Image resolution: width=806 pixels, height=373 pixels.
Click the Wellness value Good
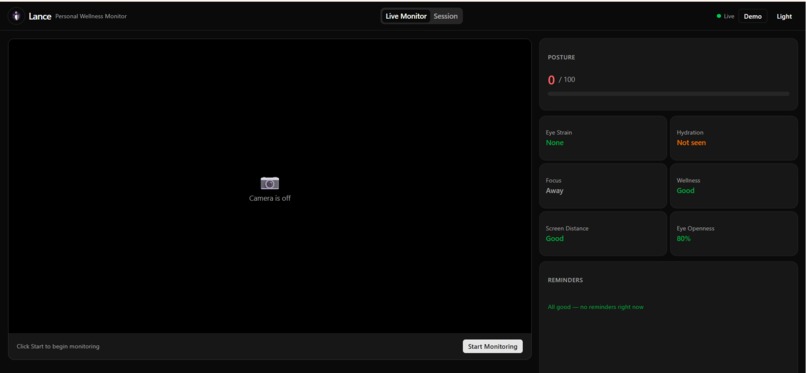tap(685, 191)
